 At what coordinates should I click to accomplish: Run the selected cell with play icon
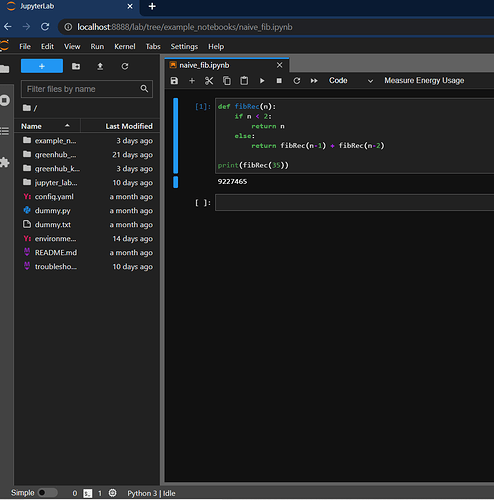click(x=262, y=81)
